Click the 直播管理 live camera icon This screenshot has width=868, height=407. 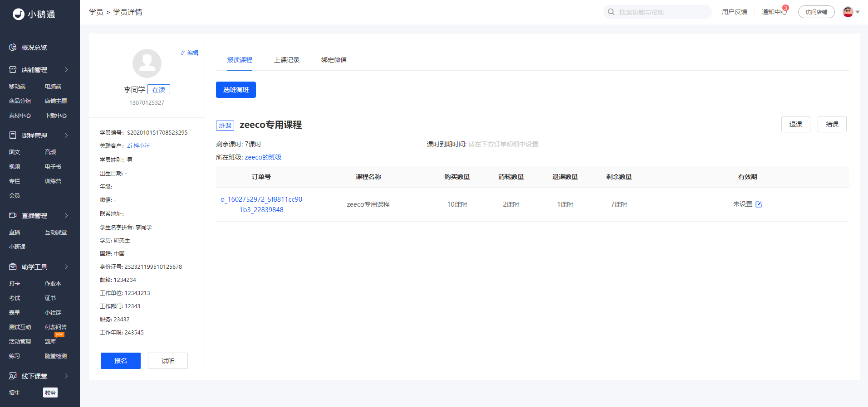[13, 215]
